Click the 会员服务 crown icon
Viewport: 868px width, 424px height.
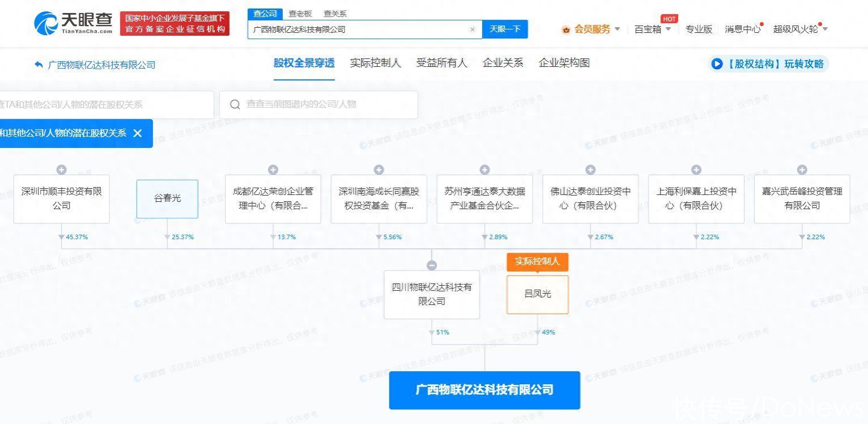pos(566,29)
